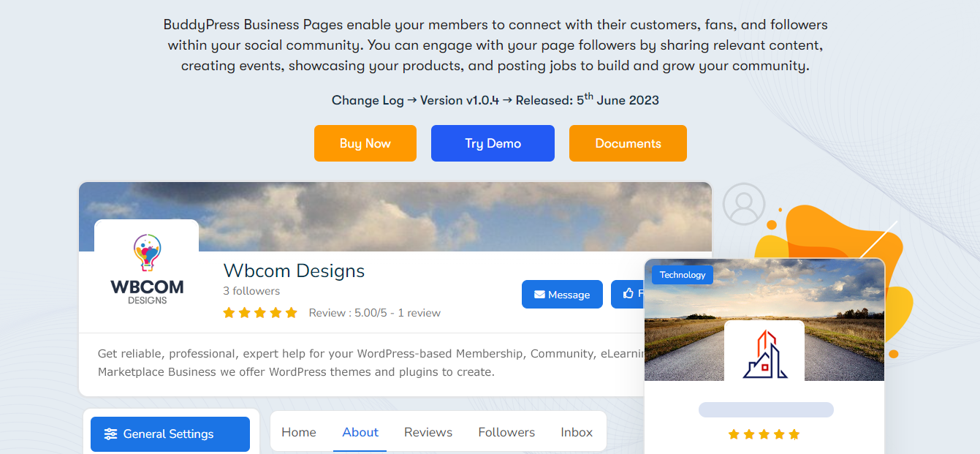
Task: Click the business description starting 'Get reliable, professional'
Action: (371, 363)
